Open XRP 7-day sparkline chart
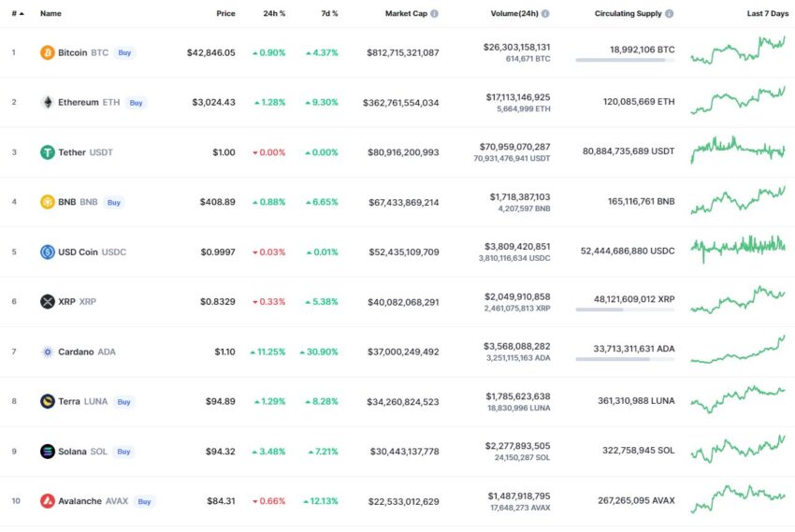Image resolution: width=795 pixels, height=532 pixels. point(738,300)
